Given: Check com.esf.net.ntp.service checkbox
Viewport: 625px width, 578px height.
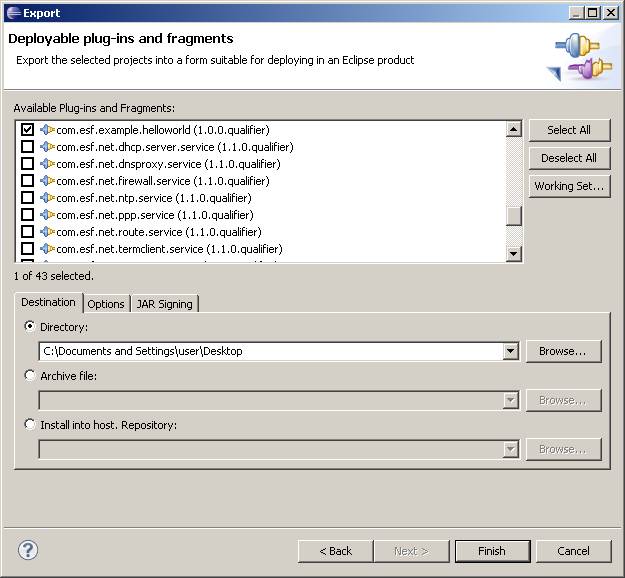Looking at the screenshot, I should coord(28,198).
